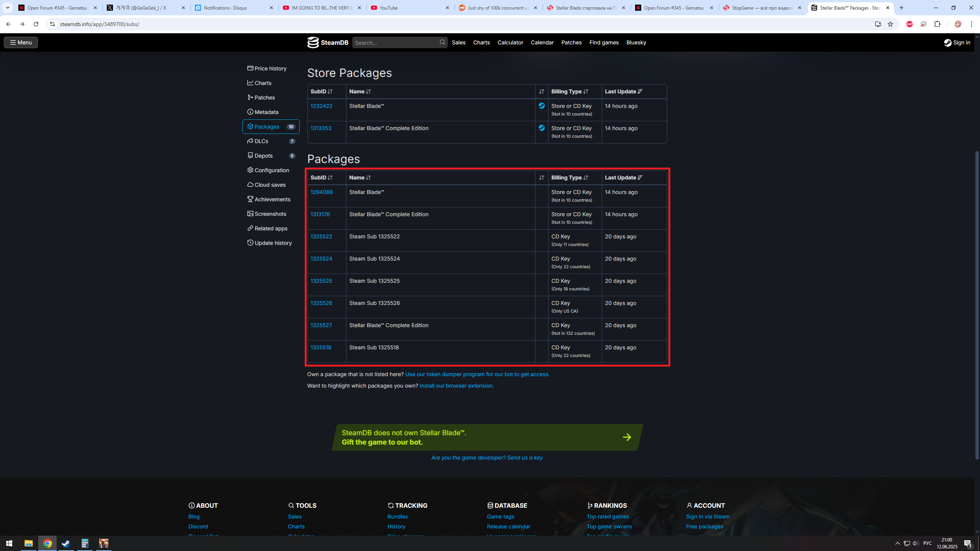This screenshot has width=980, height=551.
Task: Open package 1313176
Action: coord(320,214)
